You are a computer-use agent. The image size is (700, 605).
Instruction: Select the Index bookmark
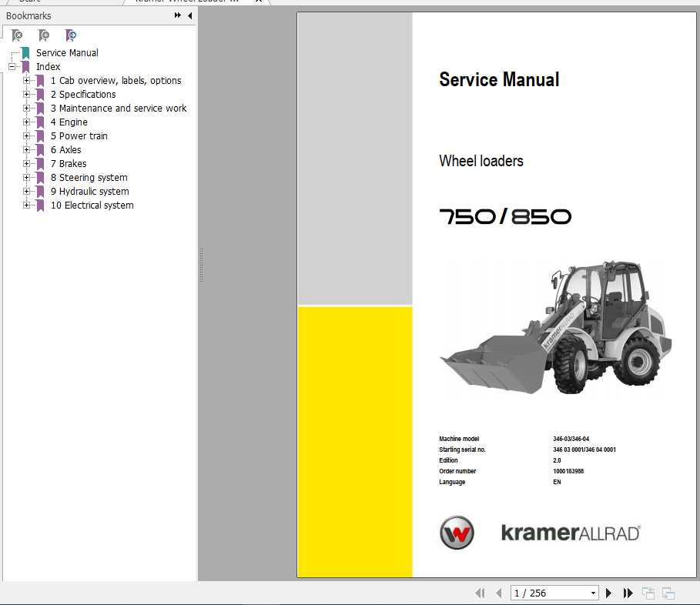(48, 67)
